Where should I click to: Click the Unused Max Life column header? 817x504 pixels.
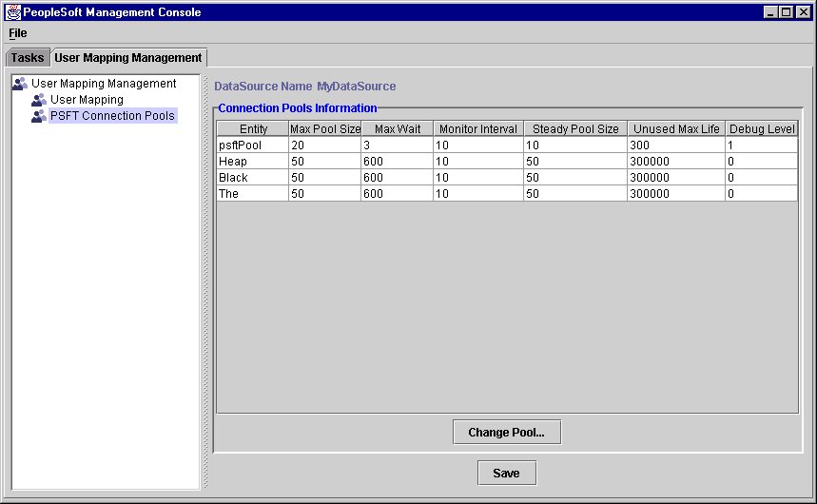coord(676,128)
